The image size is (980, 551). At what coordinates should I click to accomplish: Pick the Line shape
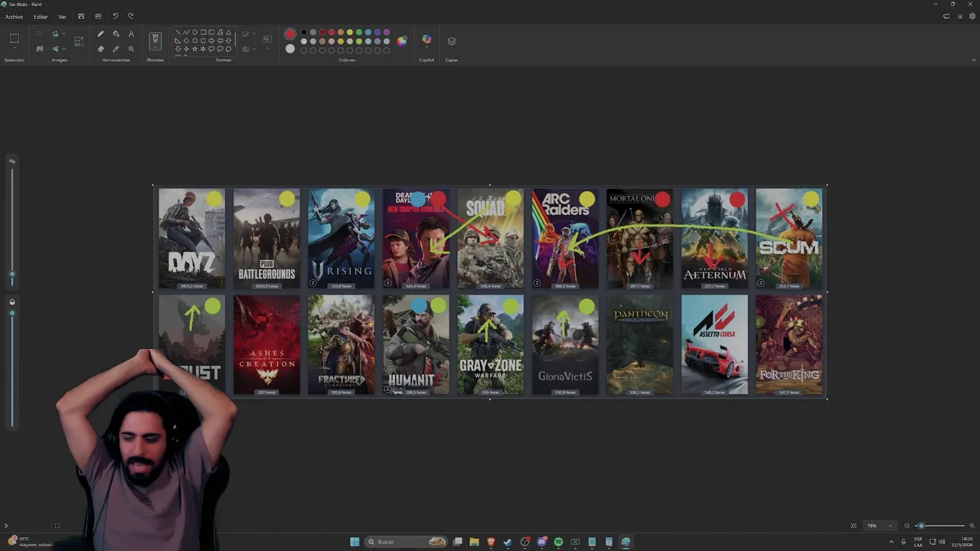pos(178,32)
